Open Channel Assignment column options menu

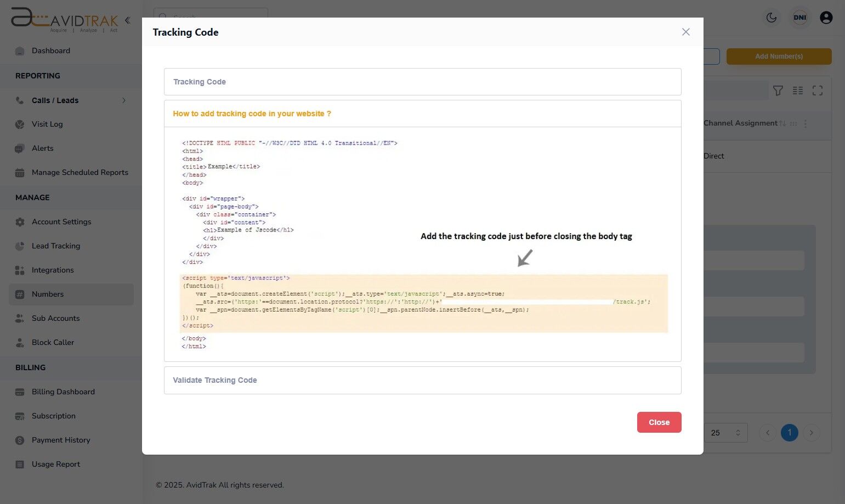(x=806, y=124)
